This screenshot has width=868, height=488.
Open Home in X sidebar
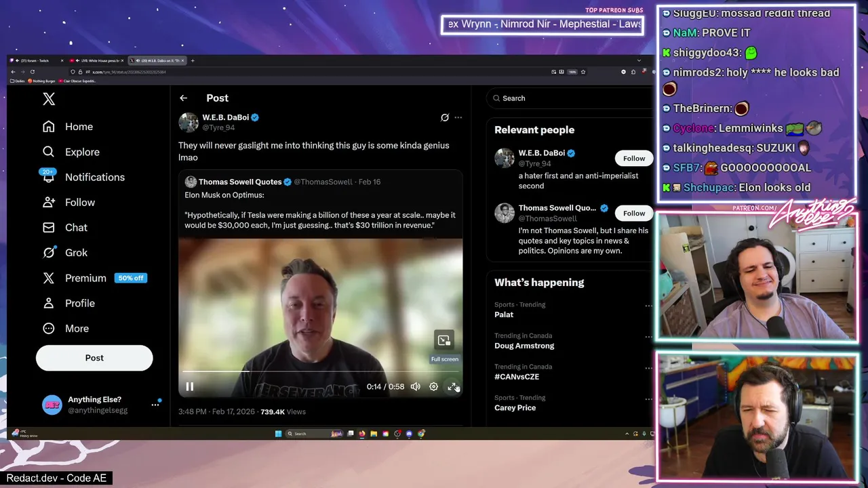[x=68, y=127]
